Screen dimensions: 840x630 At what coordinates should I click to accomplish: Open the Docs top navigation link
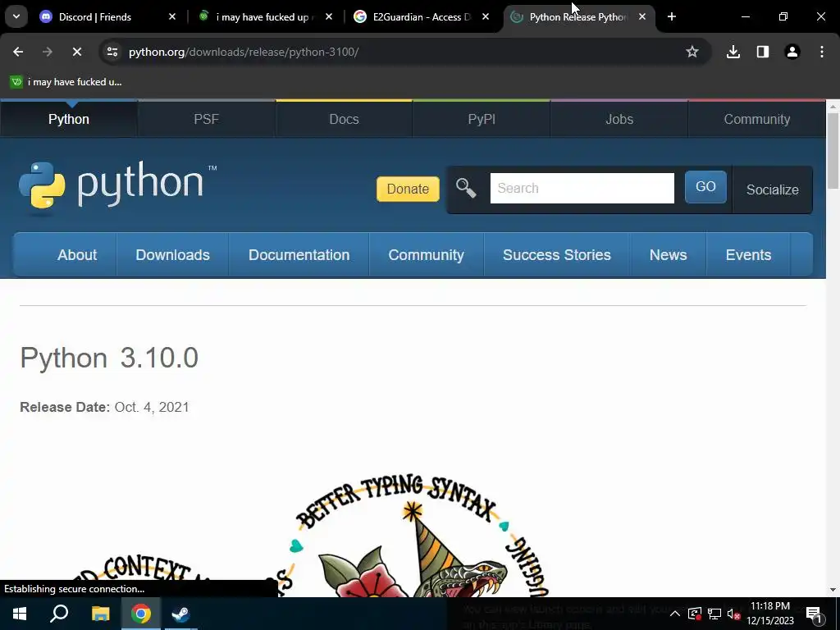tap(344, 119)
